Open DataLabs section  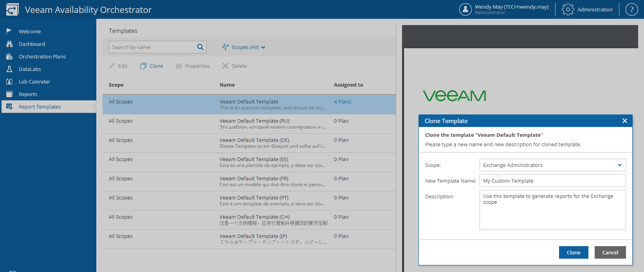(30, 69)
